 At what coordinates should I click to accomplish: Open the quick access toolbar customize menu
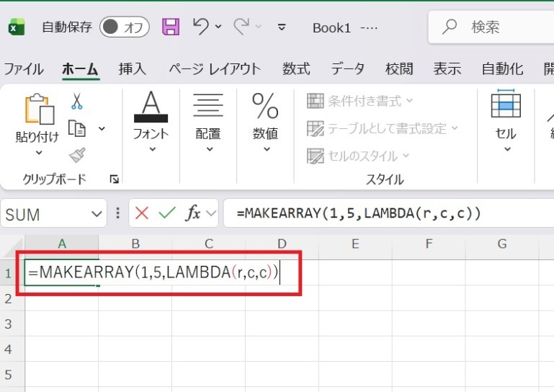[282, 27]
